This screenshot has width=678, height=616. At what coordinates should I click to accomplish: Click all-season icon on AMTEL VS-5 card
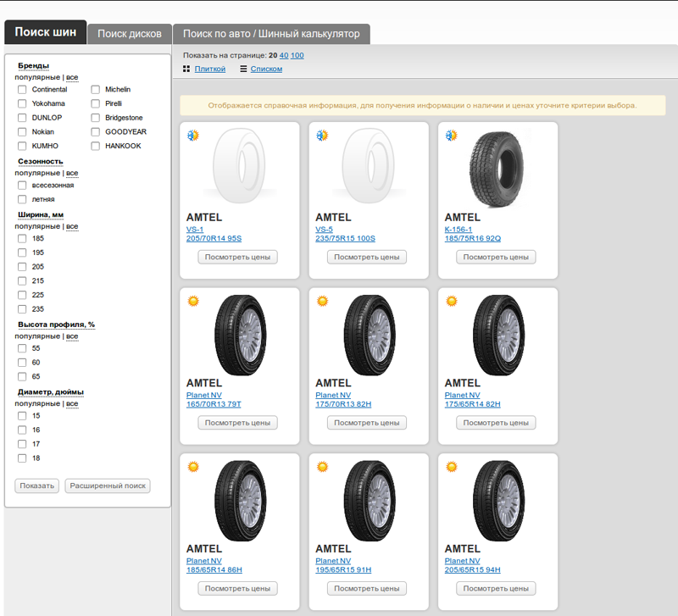coord(322,136)
